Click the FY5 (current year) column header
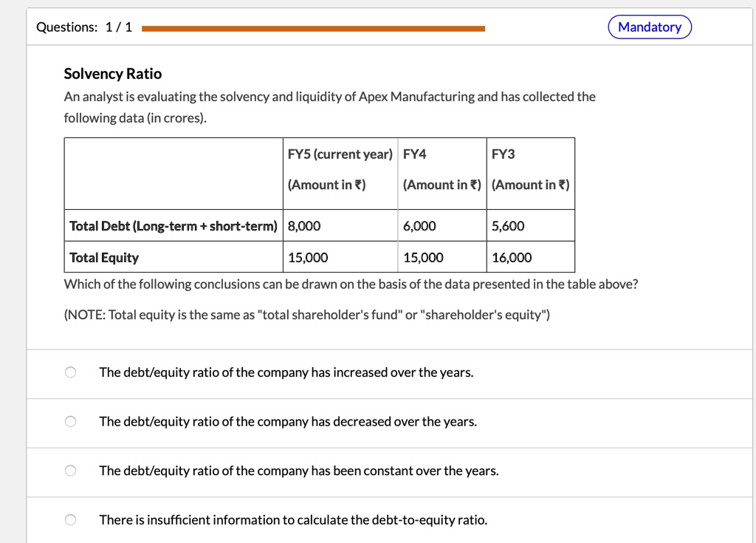The width and height of the screenshot is (756, 543). tap(340, 174)
